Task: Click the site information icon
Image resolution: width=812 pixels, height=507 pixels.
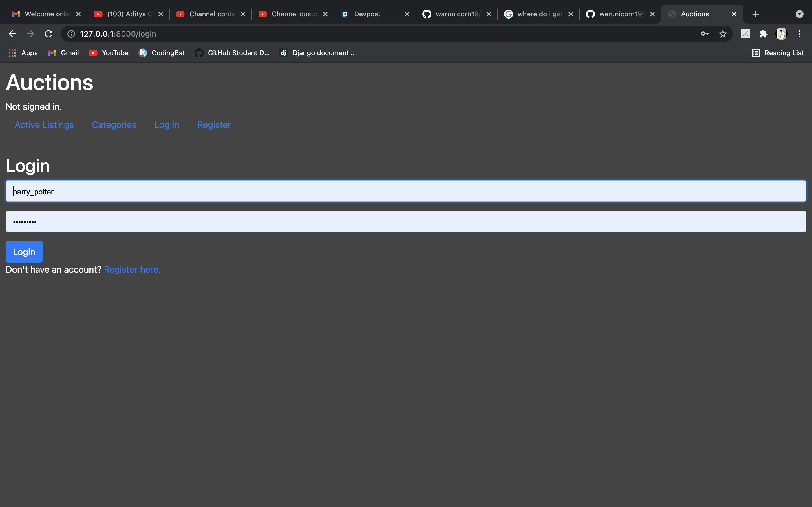Action: [71, 34]
